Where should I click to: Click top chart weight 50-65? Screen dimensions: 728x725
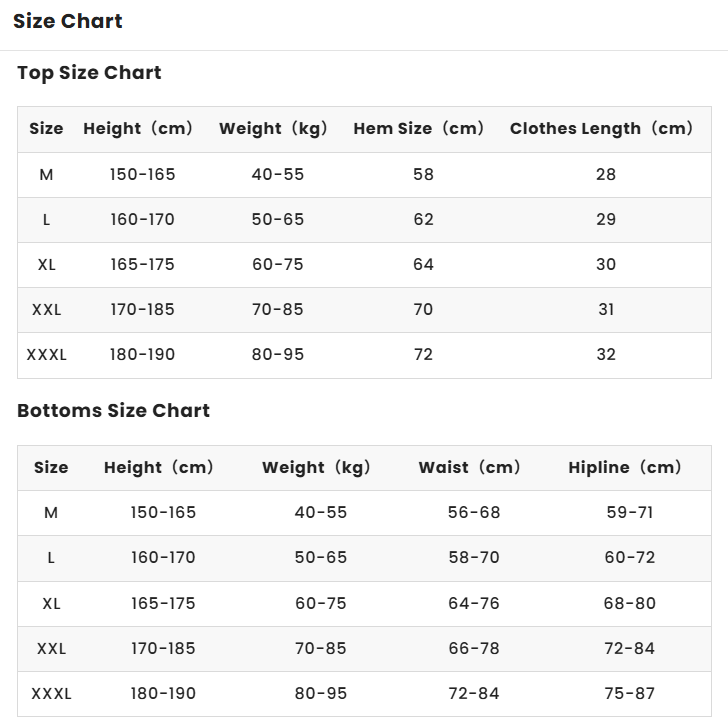click(x=278, y=219)
